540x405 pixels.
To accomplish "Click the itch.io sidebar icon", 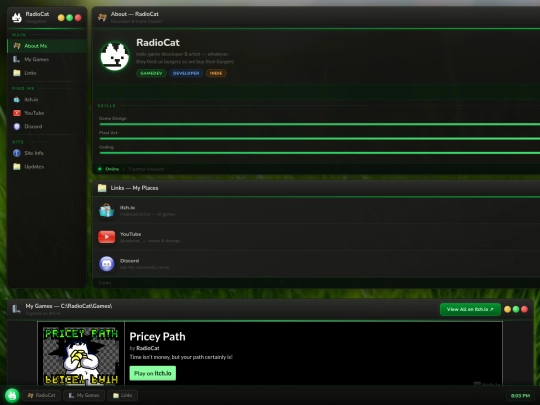I will [x=17, y=100].
